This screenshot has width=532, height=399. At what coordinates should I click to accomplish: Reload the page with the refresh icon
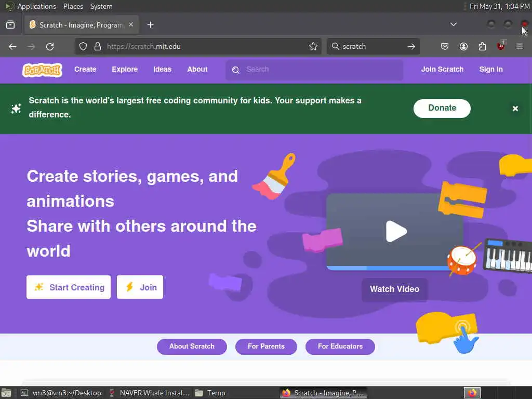pyautogui.click(x=50, y=46)
